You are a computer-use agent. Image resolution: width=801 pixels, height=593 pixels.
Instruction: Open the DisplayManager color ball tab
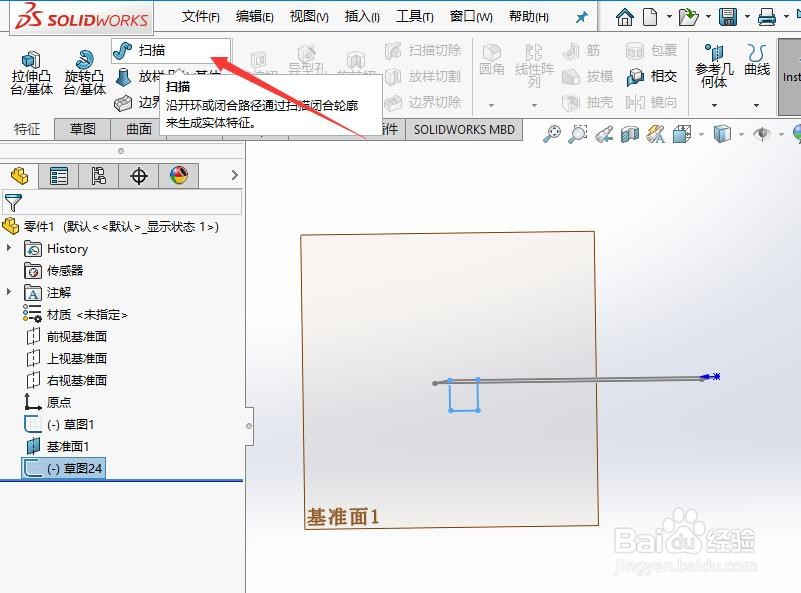[x=178, y=176]
